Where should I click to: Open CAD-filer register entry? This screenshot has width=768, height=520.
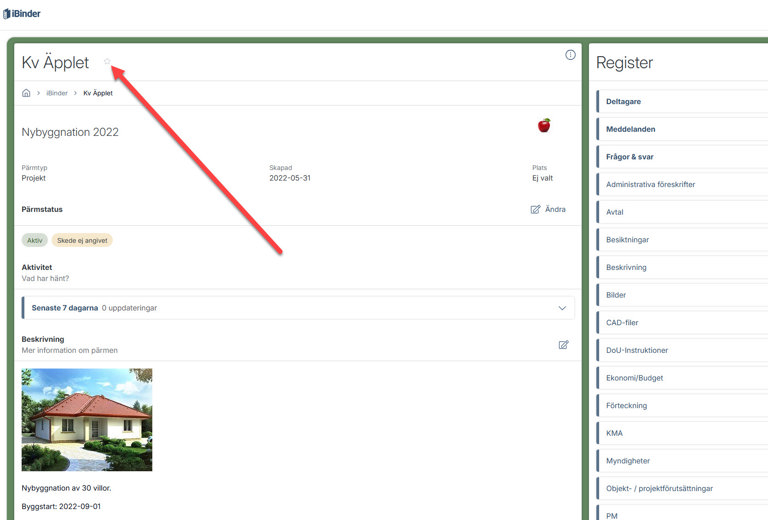point(622,323)
